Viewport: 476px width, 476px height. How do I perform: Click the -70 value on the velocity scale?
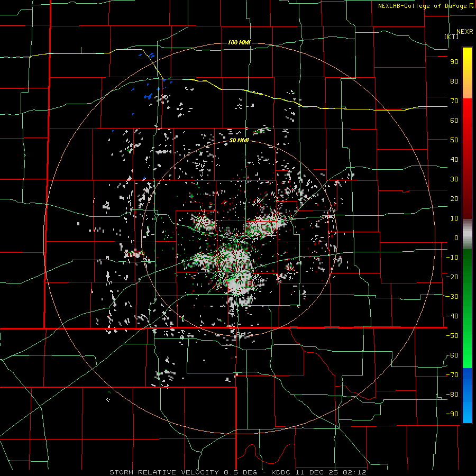click(x=452, y=375)
